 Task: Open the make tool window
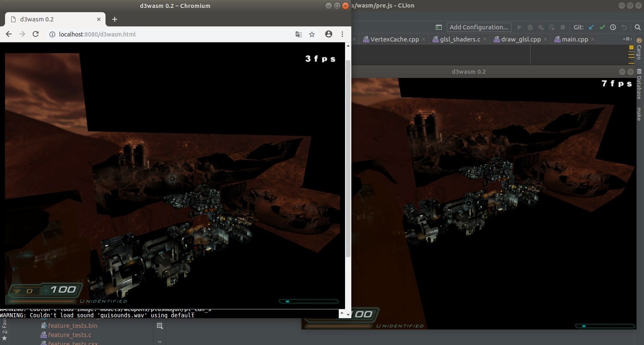pos(639,114)
